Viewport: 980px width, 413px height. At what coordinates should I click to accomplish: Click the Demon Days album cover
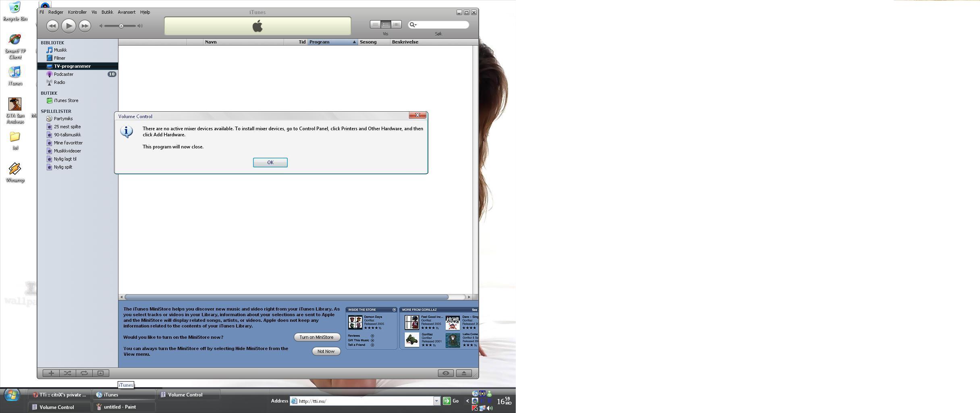[x=355, y=323]
